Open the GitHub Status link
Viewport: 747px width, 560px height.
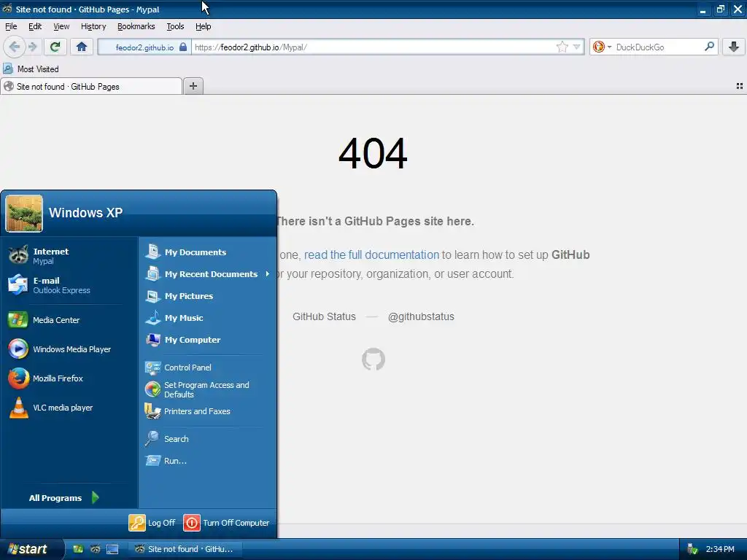324,316
